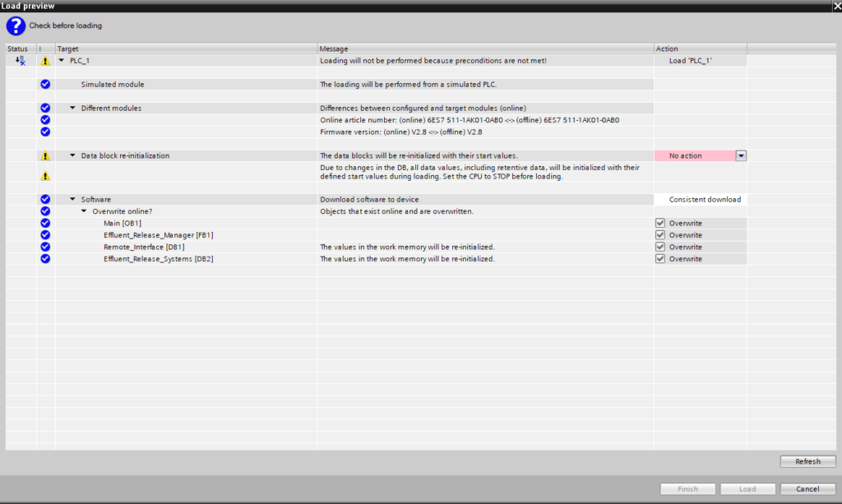Collapse the Different modules section

[x=72, y=108]
